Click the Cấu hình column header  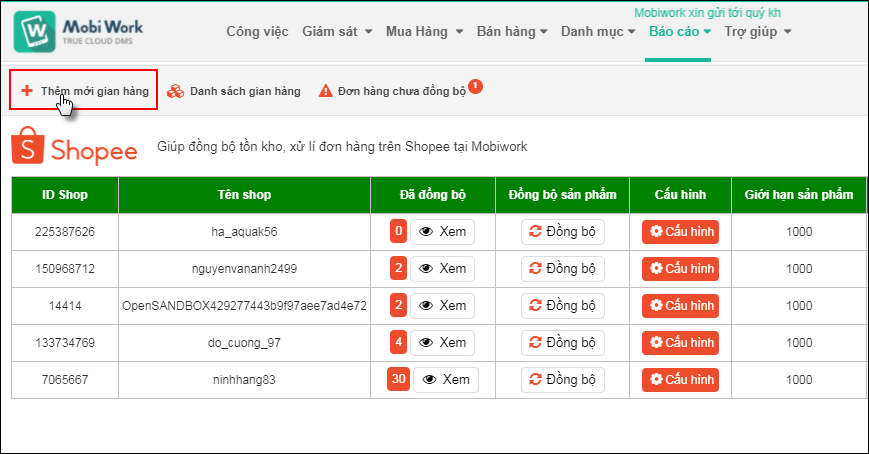681,195
